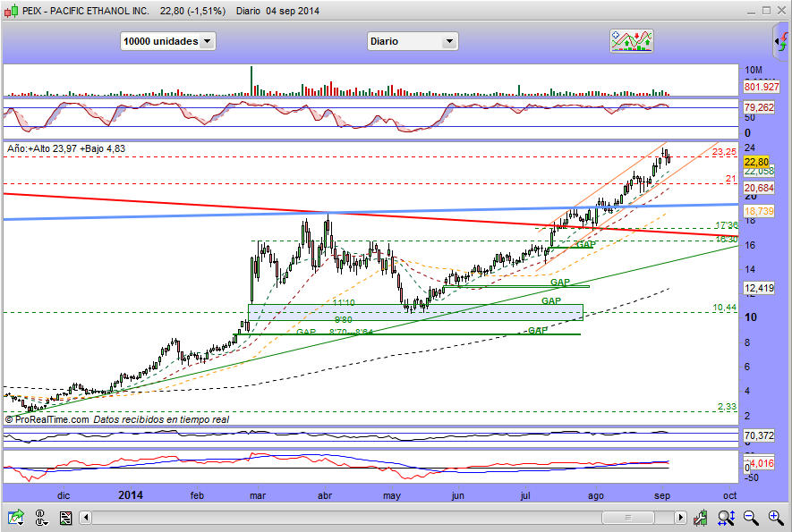The image size is (792, 532).
Task: Click the candlestick icon in the title bar
Action: [12, 11]
